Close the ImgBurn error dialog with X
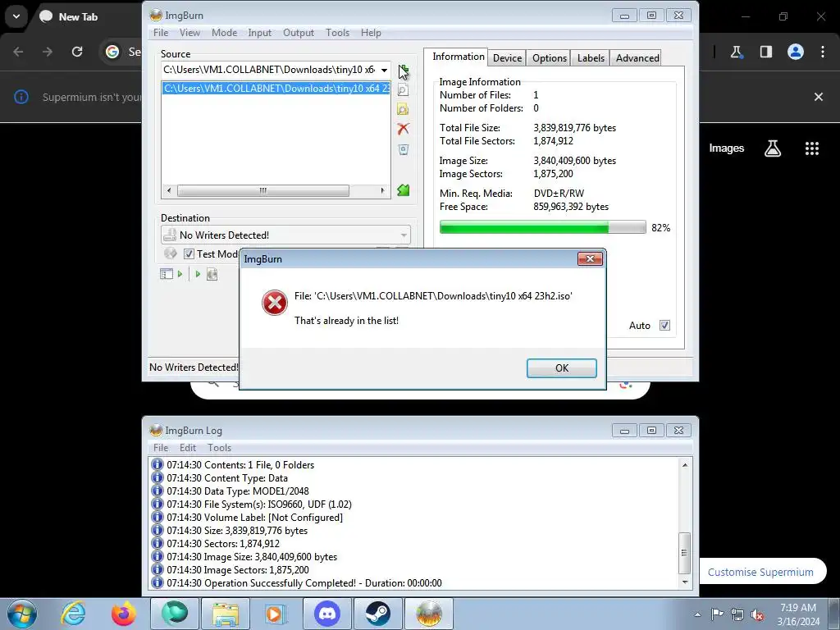Image resolution: width=840 pixels, height=630 pixels. tap(591, 258)
